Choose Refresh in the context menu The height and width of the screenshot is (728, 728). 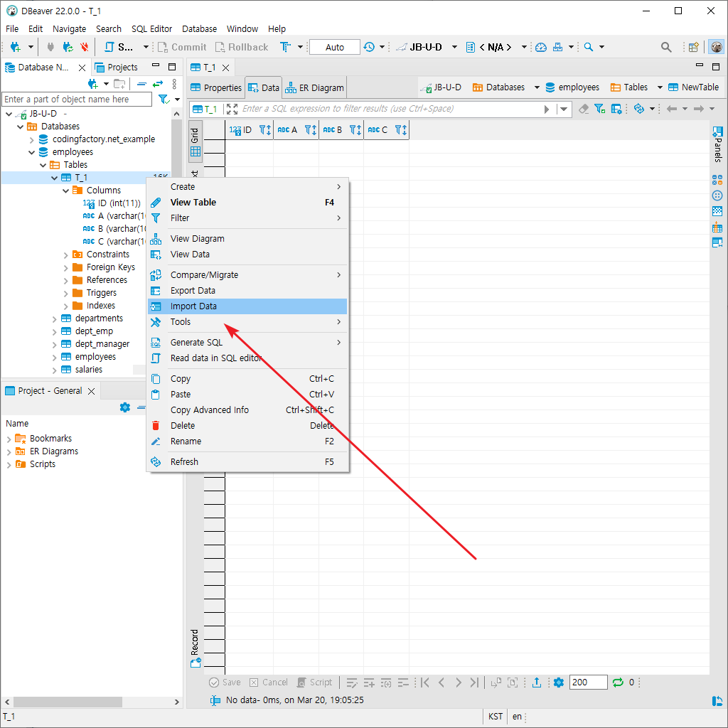247,462
